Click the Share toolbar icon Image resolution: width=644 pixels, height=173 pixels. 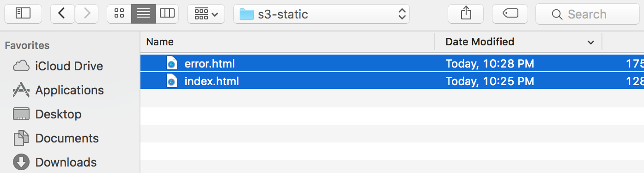point(466,14)
